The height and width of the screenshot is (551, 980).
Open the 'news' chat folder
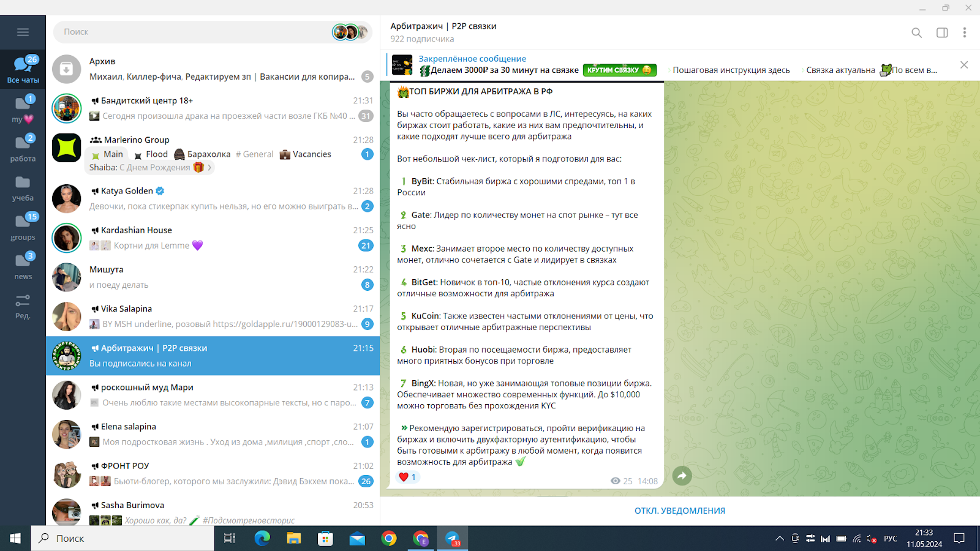23,266
